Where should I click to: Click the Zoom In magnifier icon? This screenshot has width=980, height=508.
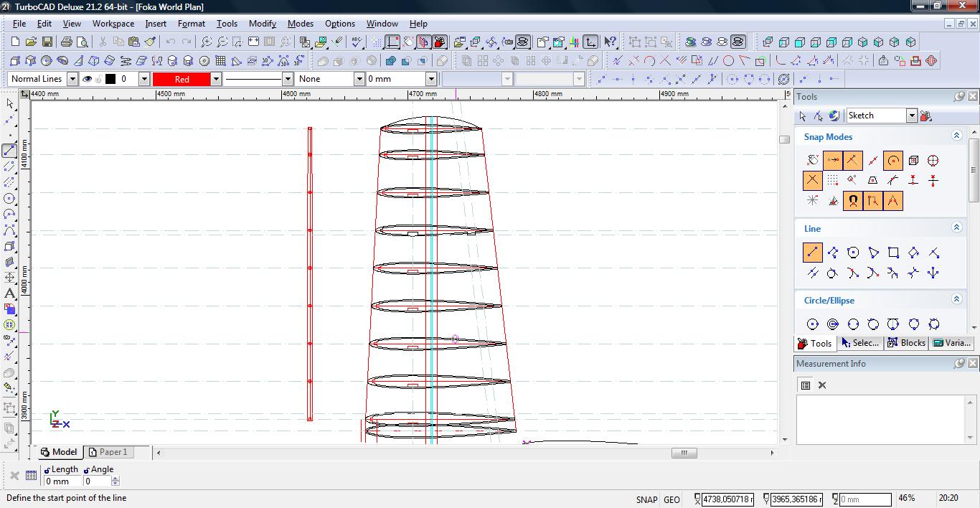pyautogui.click(x=207, y=42)
